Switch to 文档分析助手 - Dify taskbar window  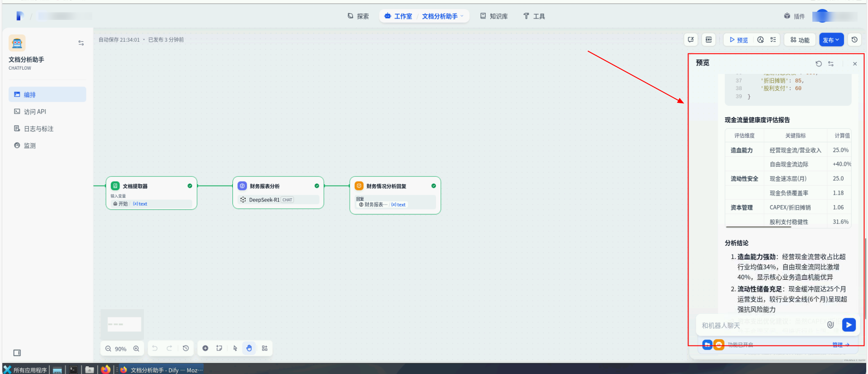coord(161,369)
